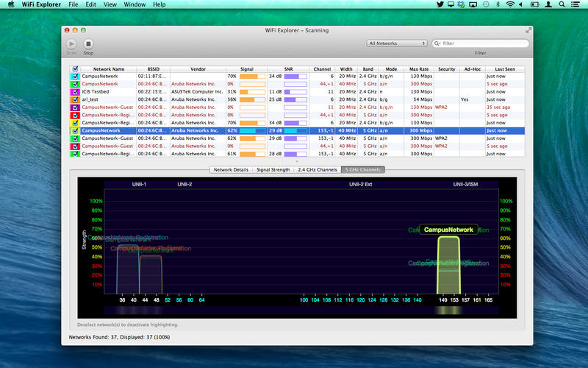The image size is (588, 368).
Task: Open the File menu
Action: click(73, 4)
